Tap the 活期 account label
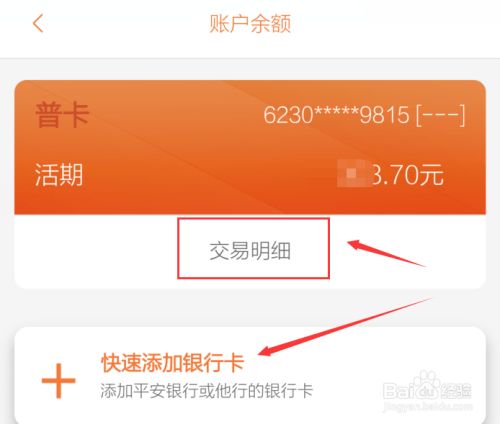The image size is (500, 424). coord(59,175)
